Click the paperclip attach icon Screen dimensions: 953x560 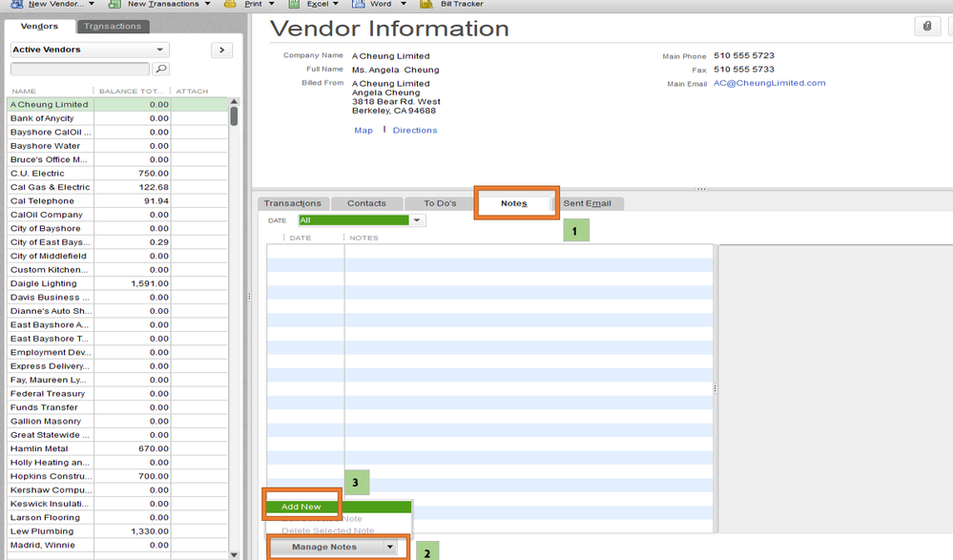pos(927,26)
